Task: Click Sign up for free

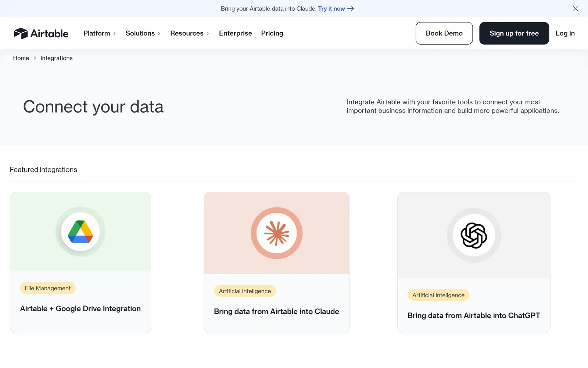Action: click(x=514, y=33)
